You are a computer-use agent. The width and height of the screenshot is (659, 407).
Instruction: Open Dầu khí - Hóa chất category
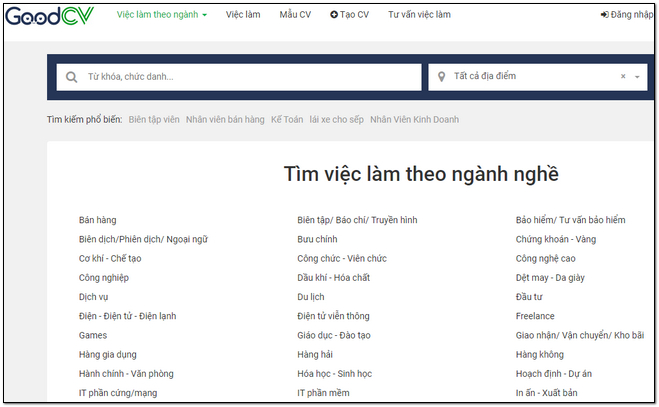point(334,278)
